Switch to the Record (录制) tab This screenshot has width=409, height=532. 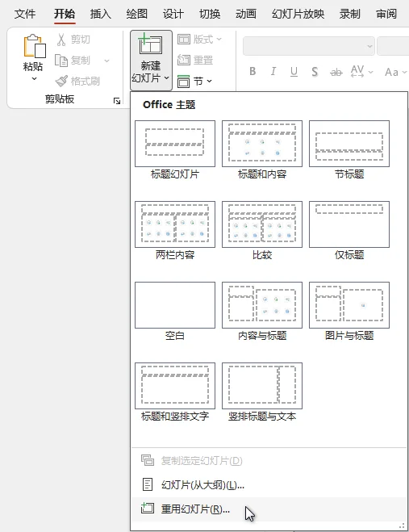coord(349,14)
